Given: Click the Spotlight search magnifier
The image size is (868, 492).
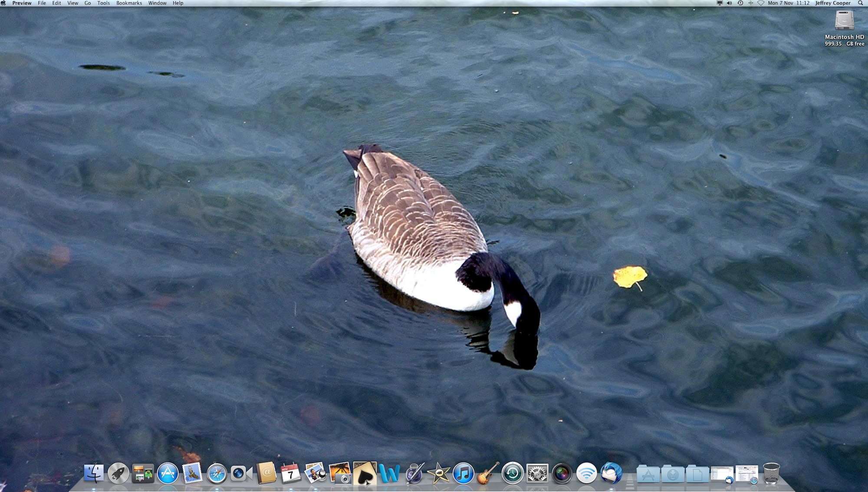Looking at the screenshot, I should point(860,3).
